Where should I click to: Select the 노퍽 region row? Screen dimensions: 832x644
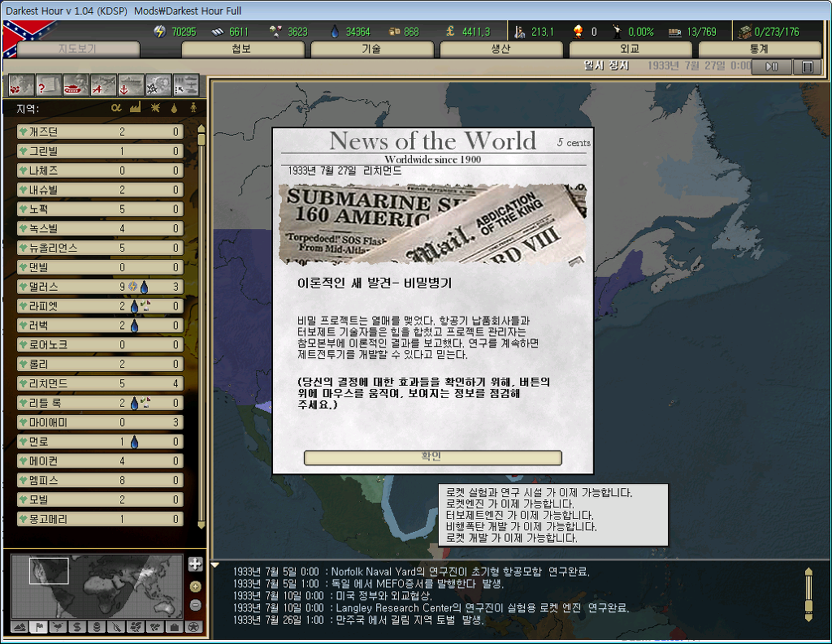[x=100, y=209]
